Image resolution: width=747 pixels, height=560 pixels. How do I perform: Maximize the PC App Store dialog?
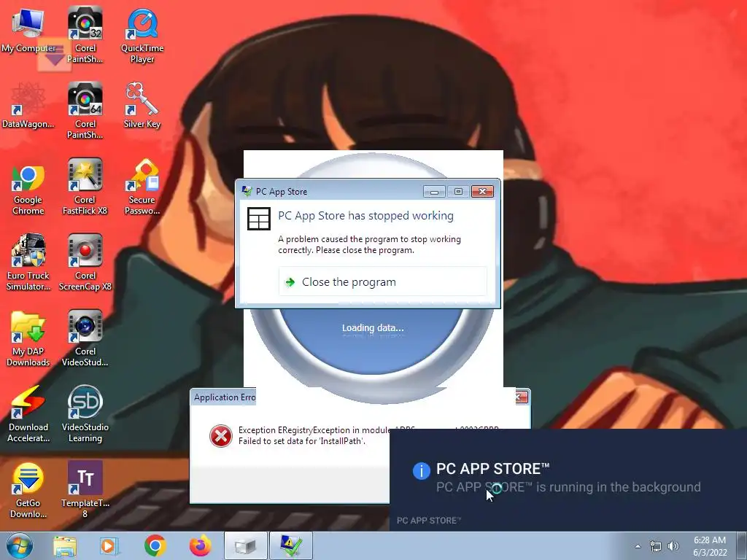coord(458,192)
